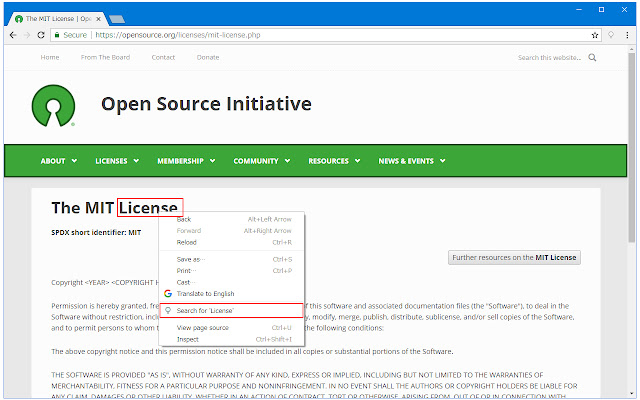Click the browser forward arrow

27,35
